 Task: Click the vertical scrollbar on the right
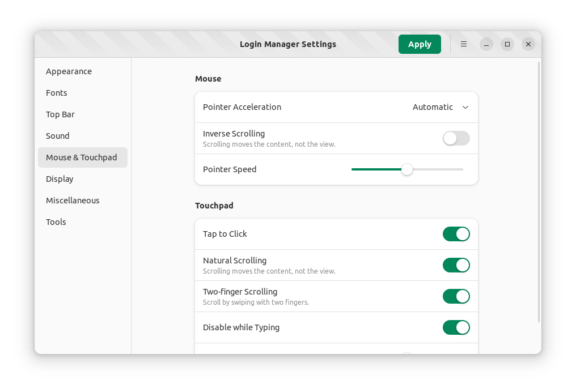[539, 193]
